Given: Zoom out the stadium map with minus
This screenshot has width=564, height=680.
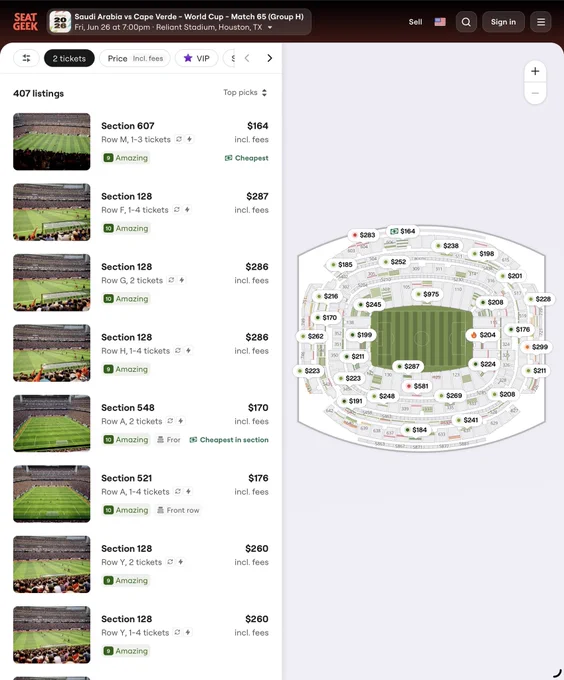Looking at the screenshot, I should point(535,93).
